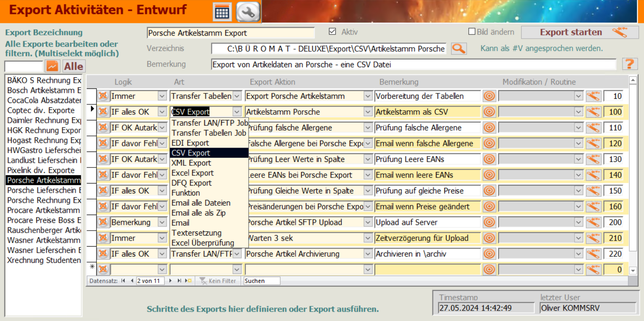Click the calendar grid icon in header

tap(222, 12)
